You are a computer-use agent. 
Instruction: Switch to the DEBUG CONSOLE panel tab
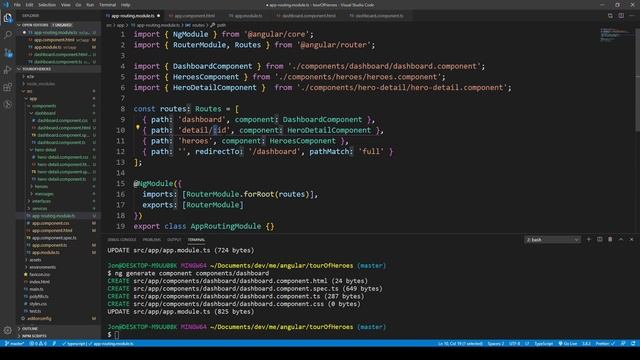(122, 240)
